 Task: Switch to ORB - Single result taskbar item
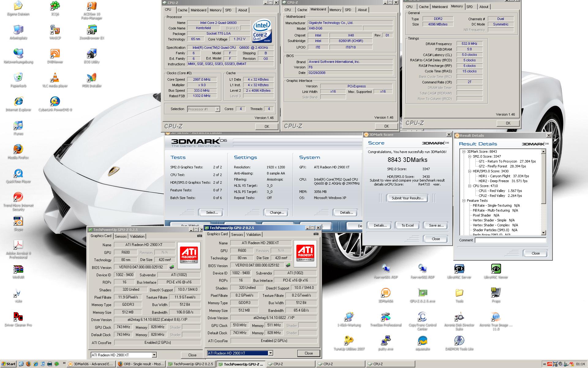[141, 364]
